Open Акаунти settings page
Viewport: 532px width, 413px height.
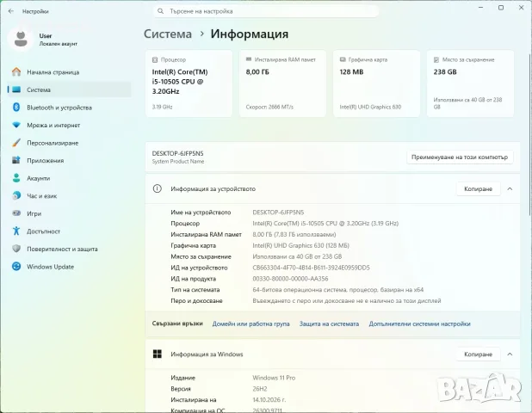69,178
